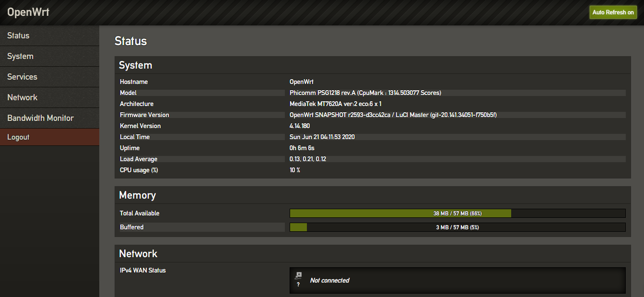Click the Load Average label

tap(139, 159)
